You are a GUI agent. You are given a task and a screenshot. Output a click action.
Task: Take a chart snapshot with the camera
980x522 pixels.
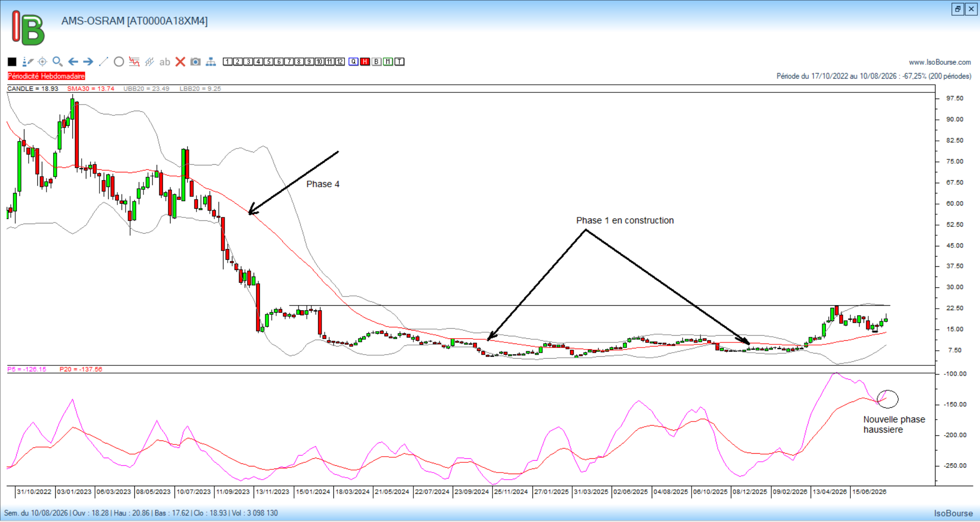coord(195,62)
